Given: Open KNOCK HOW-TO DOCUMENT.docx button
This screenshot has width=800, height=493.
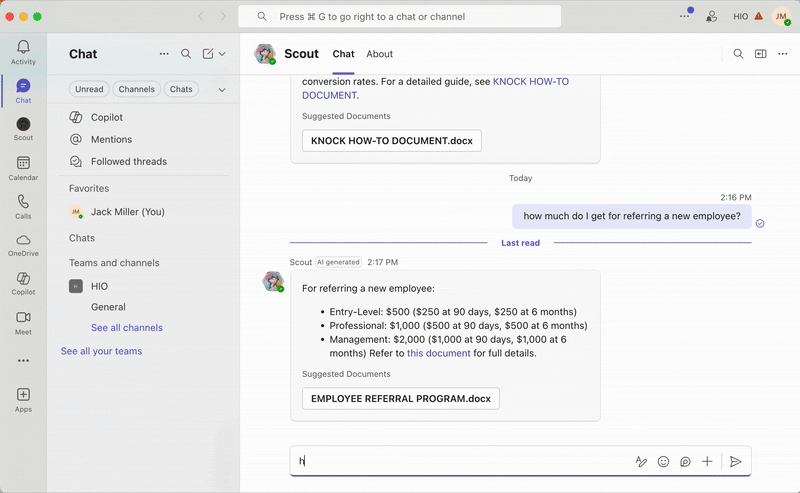Looking at the screenshot, I should (x=392, y=141).
